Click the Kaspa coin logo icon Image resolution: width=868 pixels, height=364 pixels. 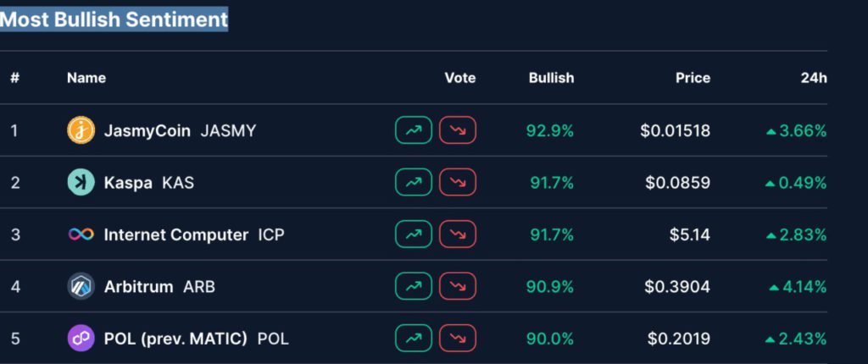[x=81, y=182]
